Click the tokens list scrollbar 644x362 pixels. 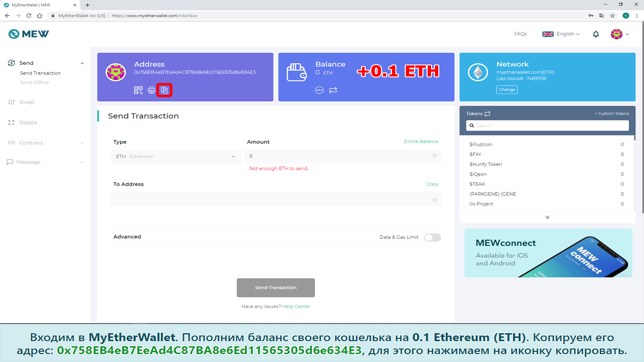tap(635, 137)
